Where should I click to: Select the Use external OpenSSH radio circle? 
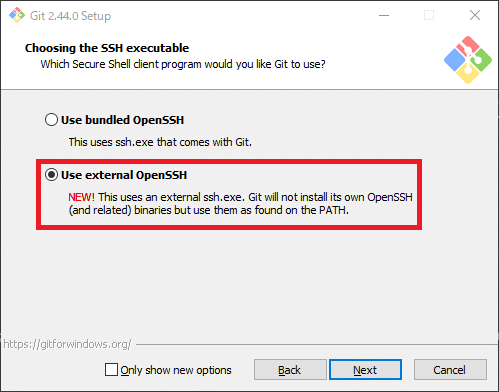pos(51,175)
